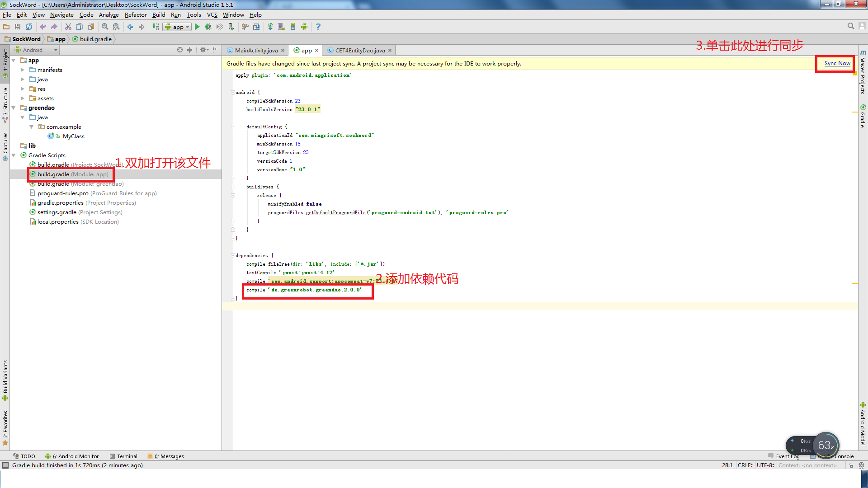
Task: Open the Build menu
Action: pos(159,14)
